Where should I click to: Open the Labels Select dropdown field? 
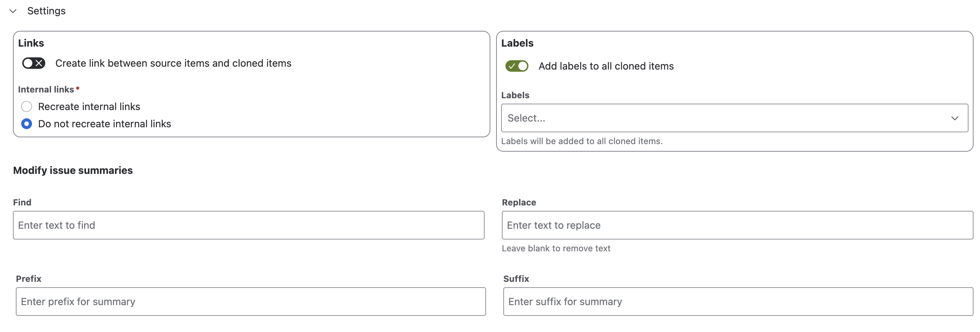723,118
